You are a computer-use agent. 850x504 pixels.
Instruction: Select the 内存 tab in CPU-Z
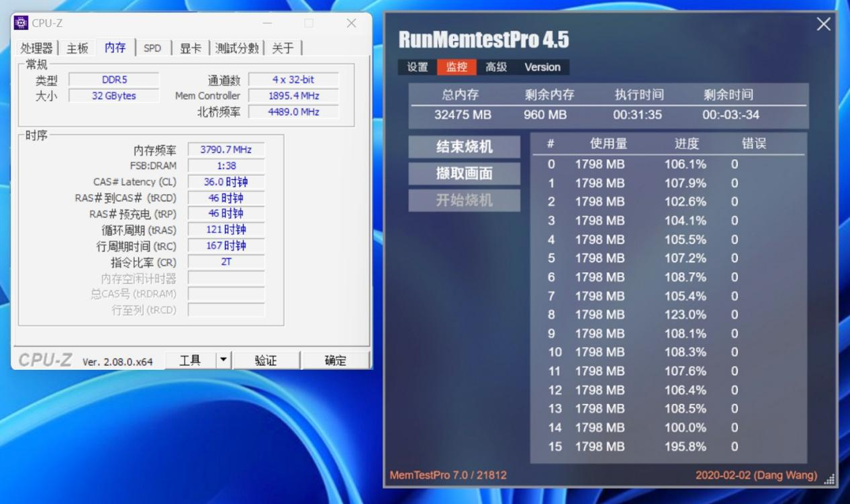[x=115, y=48]
